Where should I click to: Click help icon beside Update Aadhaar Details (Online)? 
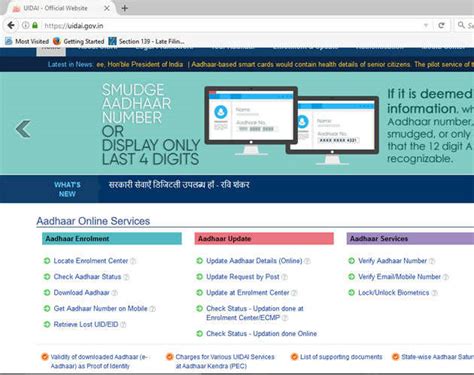tap(307, 261)
